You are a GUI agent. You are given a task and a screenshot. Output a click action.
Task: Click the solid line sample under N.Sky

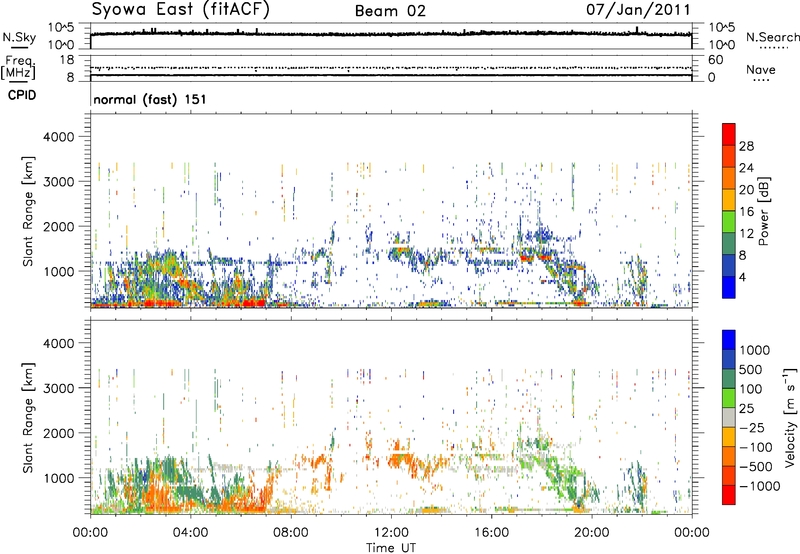19,48
